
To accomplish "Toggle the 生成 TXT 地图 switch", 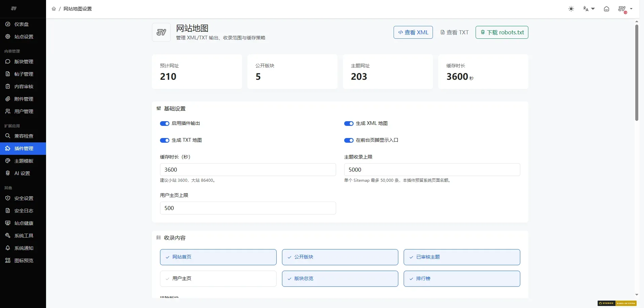I will click(165, 140).
